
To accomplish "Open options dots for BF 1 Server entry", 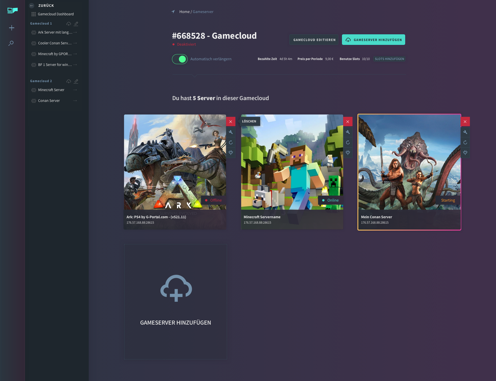I will [x=75, y=64].
